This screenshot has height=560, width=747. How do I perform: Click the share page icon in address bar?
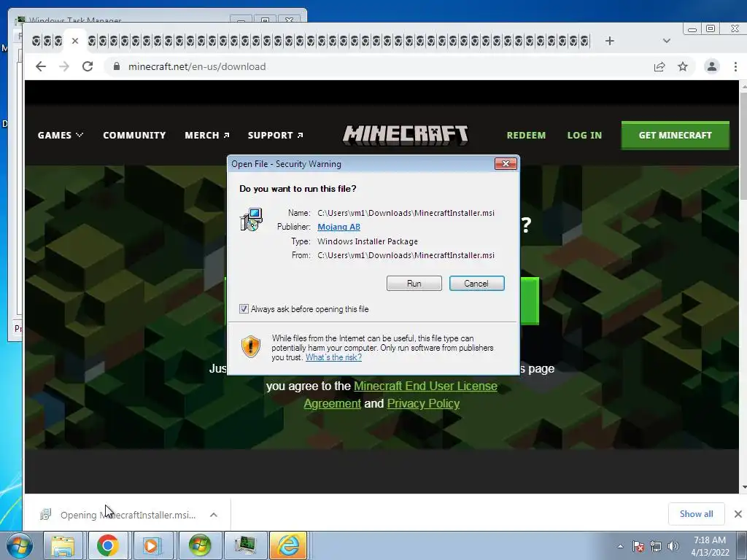point(659,66)
